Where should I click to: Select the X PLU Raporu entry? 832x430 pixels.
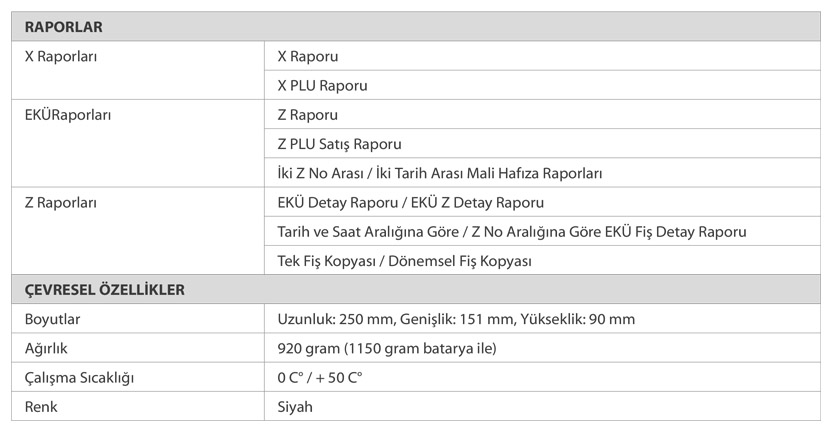(x=322, y=86)
